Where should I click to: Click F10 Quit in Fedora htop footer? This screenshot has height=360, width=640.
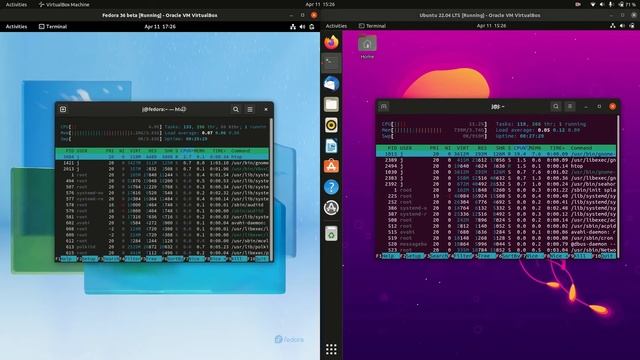click(x=258, y=259)
